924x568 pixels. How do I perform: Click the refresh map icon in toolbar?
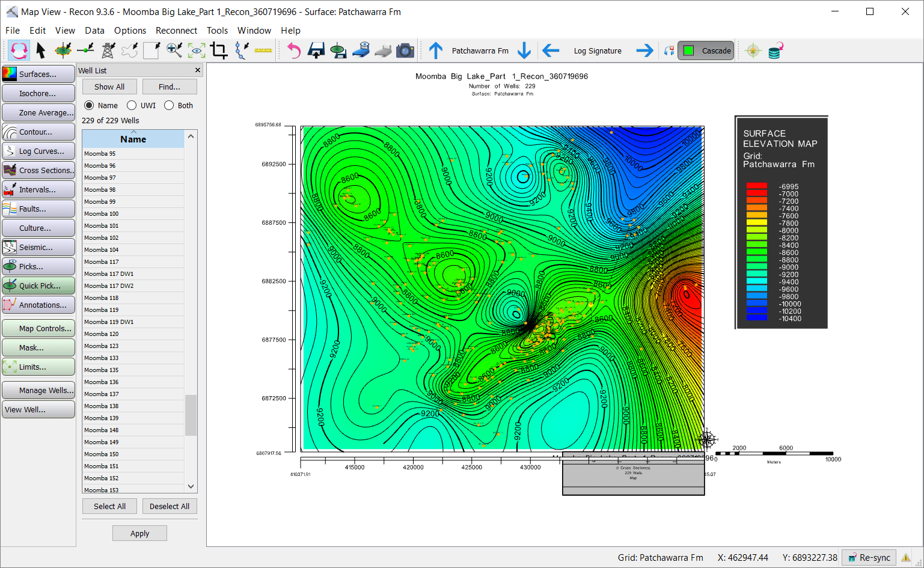point(19,50)
